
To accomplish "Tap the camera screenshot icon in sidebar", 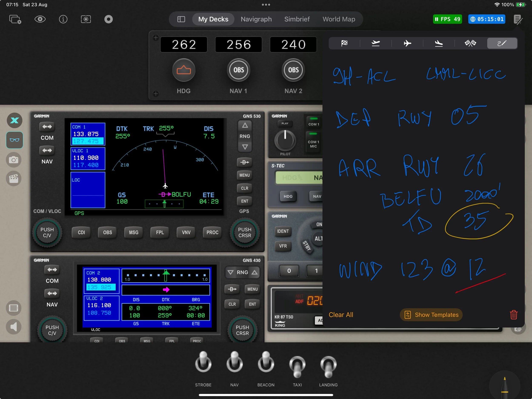I will 14,160.
